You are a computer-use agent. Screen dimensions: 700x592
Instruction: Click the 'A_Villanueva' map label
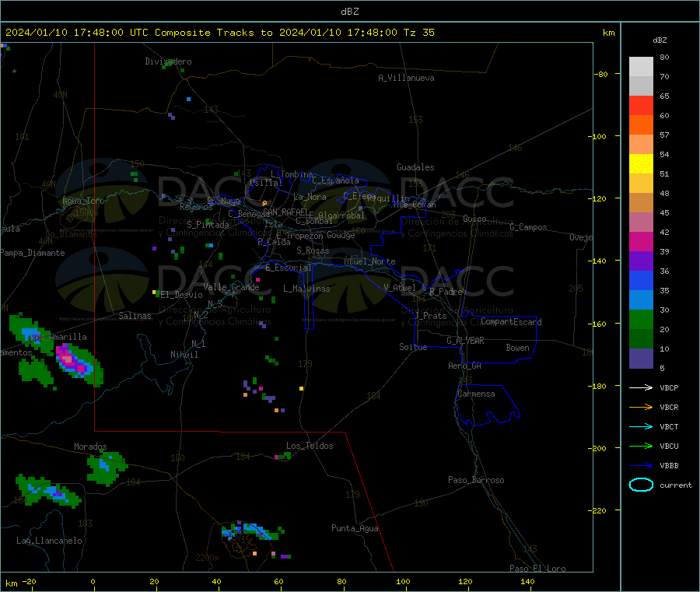coord(406,78)
